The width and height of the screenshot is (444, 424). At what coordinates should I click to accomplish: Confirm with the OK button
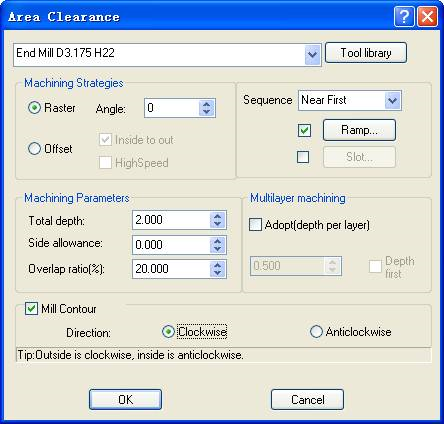(x=125, y=399)
